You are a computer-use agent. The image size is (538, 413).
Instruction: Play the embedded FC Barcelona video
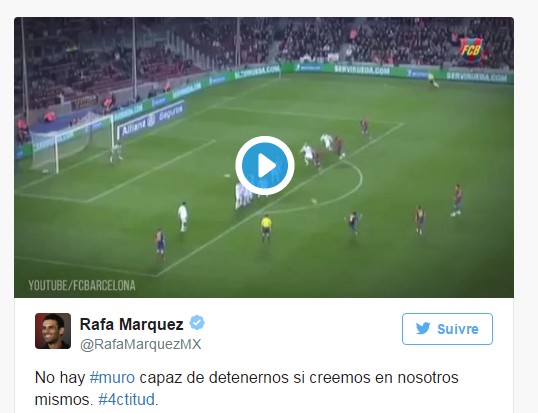[x=265, y=166]
